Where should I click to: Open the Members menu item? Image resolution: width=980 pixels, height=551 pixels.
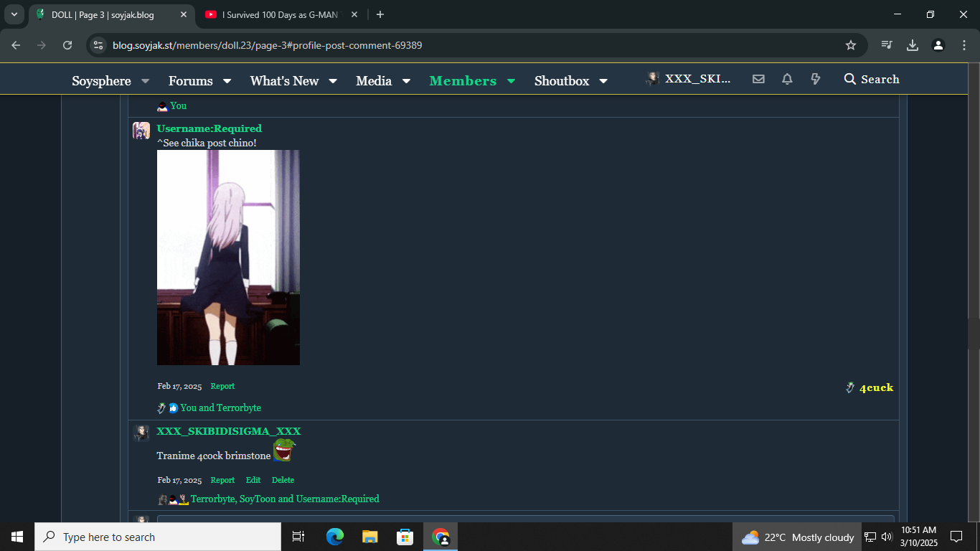point(463,81)
